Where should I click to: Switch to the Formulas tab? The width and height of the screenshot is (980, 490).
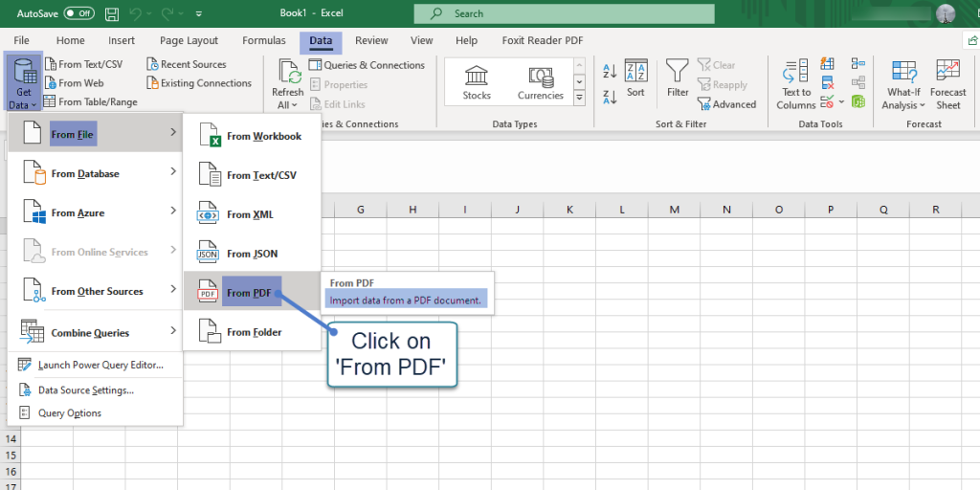[264, 40]
